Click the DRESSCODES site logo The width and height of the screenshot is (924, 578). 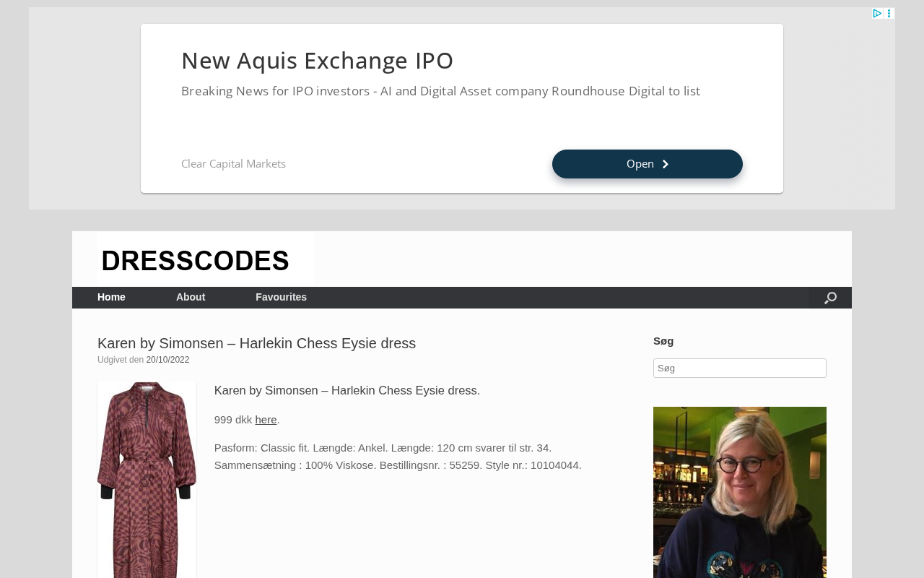[206, 259]
